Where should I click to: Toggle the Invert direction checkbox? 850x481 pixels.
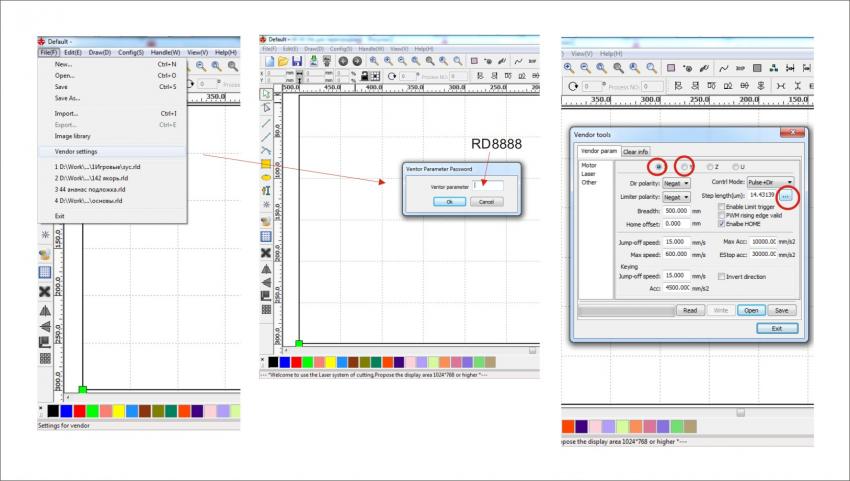click(722, 276)
